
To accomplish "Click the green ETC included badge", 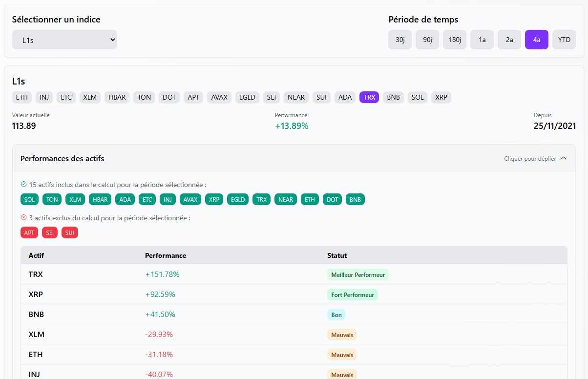I will coord(147,199).
